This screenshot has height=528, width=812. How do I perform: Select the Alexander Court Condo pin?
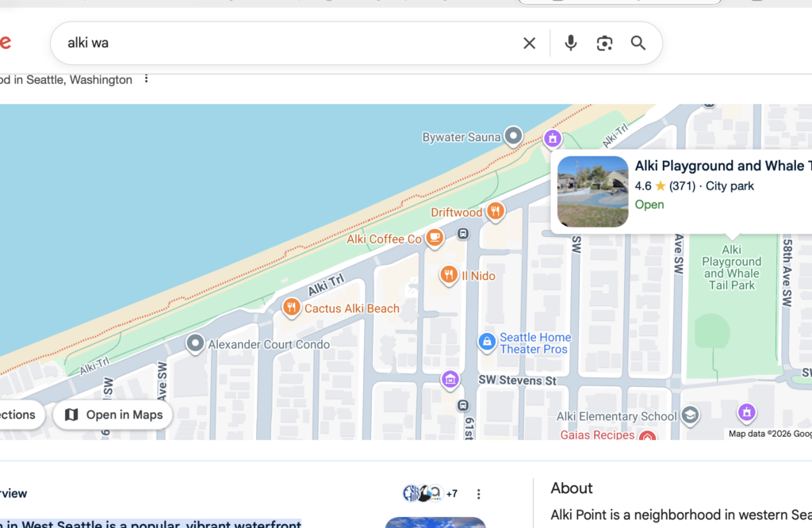(195, 344)
